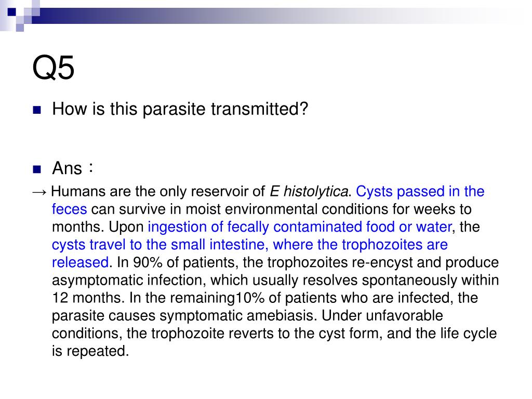This screenshot has height=399, width=532.
Task: Click the question text 'How is this parasite transmitted?'
Action: click(180, 109)
